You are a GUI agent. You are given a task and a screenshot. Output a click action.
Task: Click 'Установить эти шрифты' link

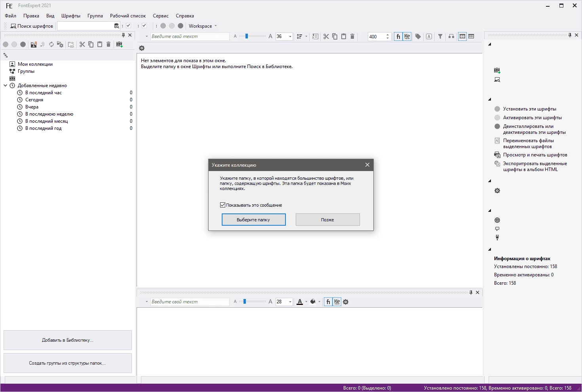[529, 109]
